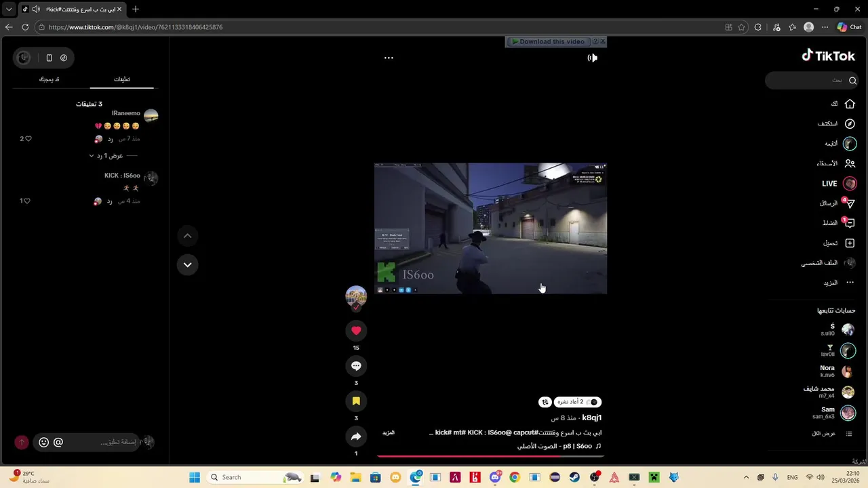Close the Download this video bar
868x488 pixels.
coord(602,41)
